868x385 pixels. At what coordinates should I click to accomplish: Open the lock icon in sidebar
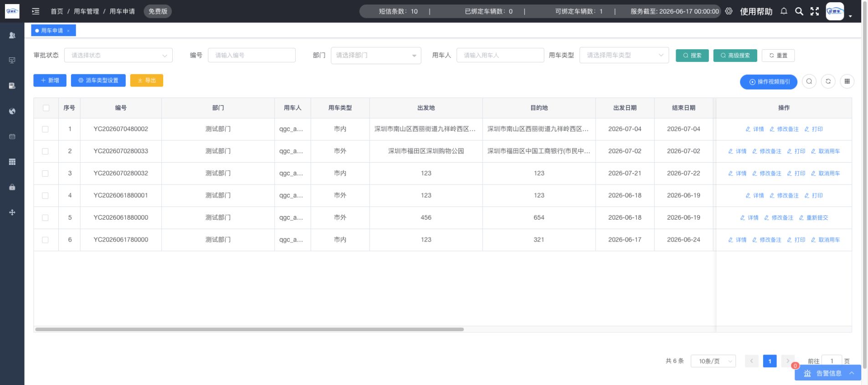coord(12,187)
